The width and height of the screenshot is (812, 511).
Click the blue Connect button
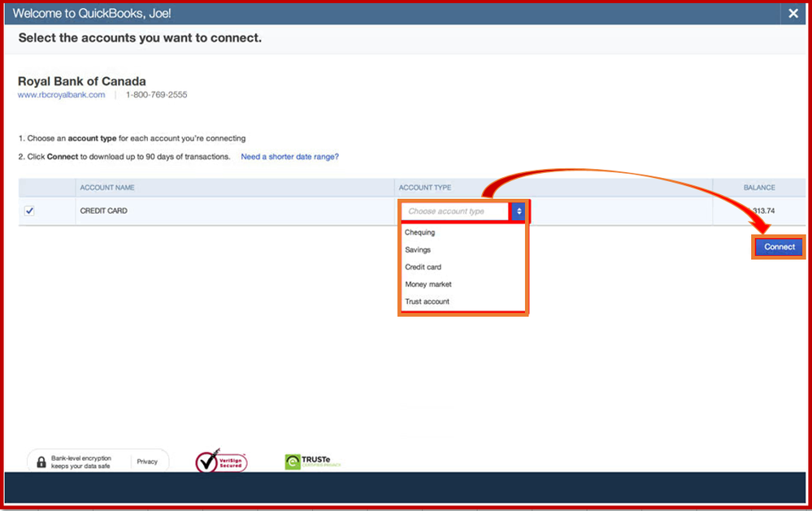tap(779, 247)
